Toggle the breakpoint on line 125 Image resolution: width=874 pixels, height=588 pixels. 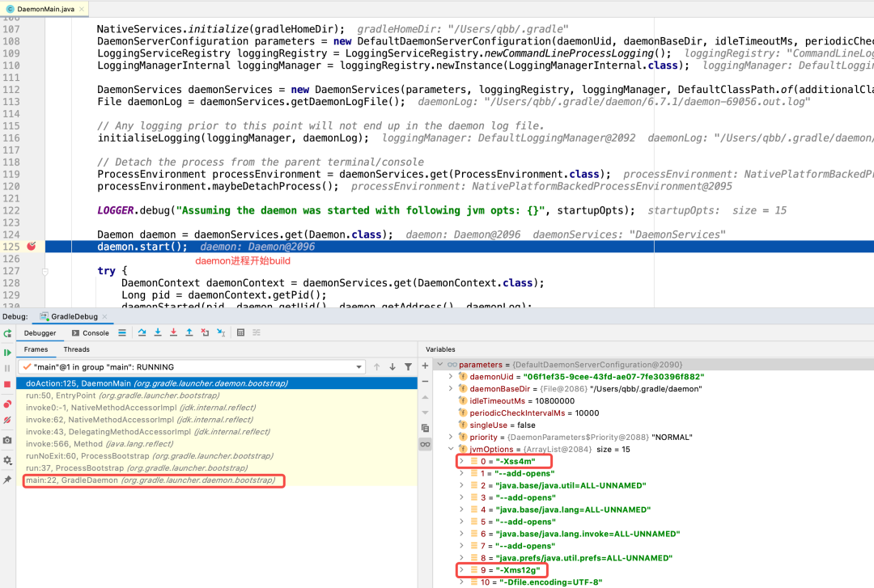[x=32, y=247]
